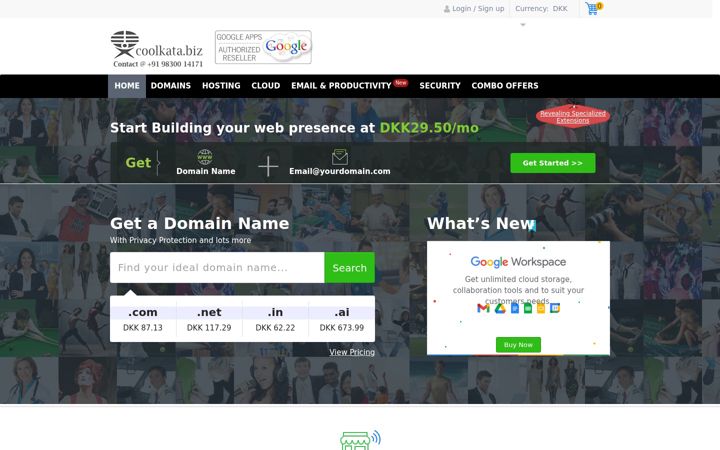Click the Google Drive icon in banner
The image size is (720, 450).
500,308
